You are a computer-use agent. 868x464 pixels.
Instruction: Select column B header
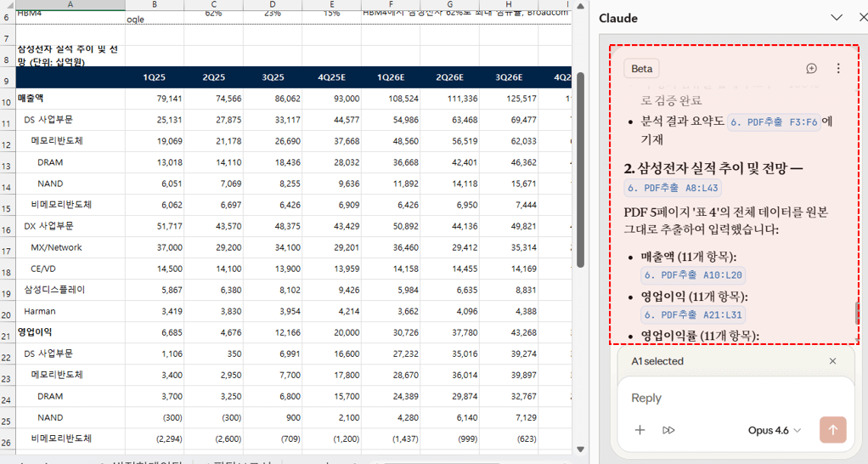tap(155, 4)
